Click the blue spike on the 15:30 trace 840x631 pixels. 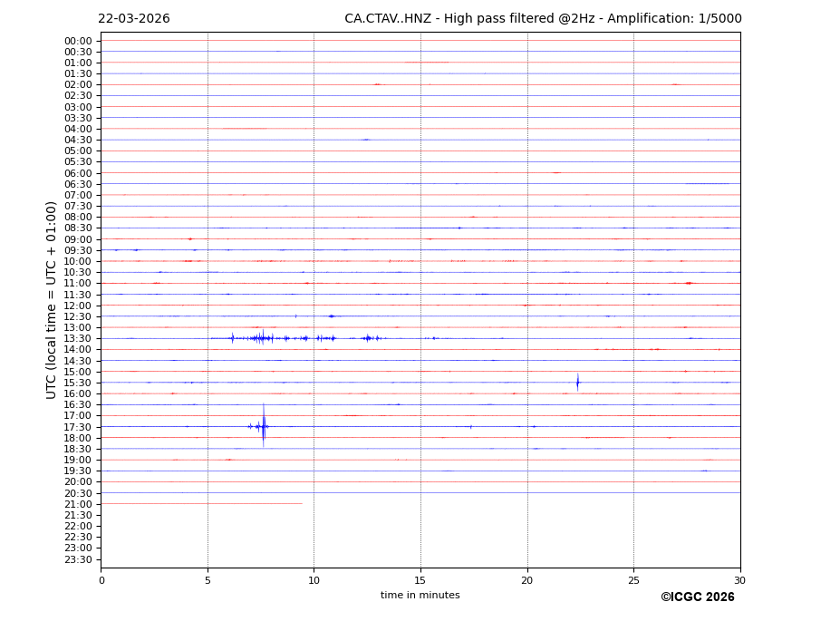tap(577, 383)
